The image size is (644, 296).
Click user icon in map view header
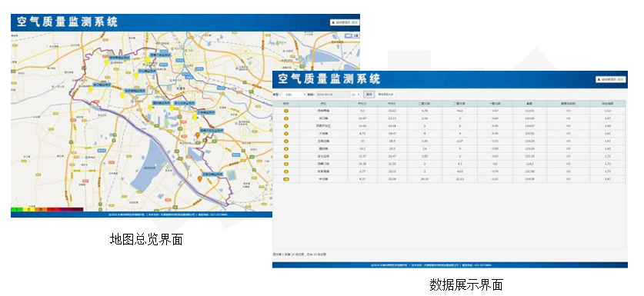click(333, 22)
